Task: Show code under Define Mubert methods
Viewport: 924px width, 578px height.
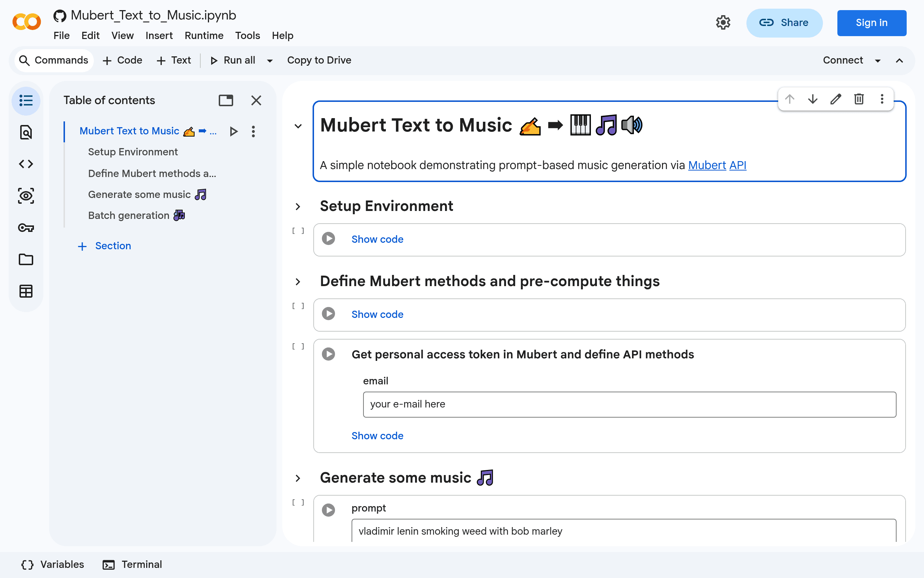Action: (x=377, y=314)
